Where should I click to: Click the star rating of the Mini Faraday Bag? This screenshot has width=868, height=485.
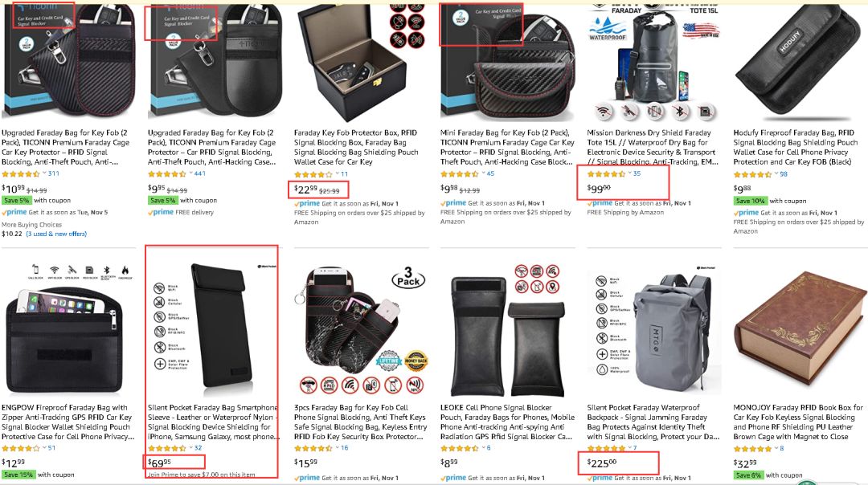click(x=459, y=173)
